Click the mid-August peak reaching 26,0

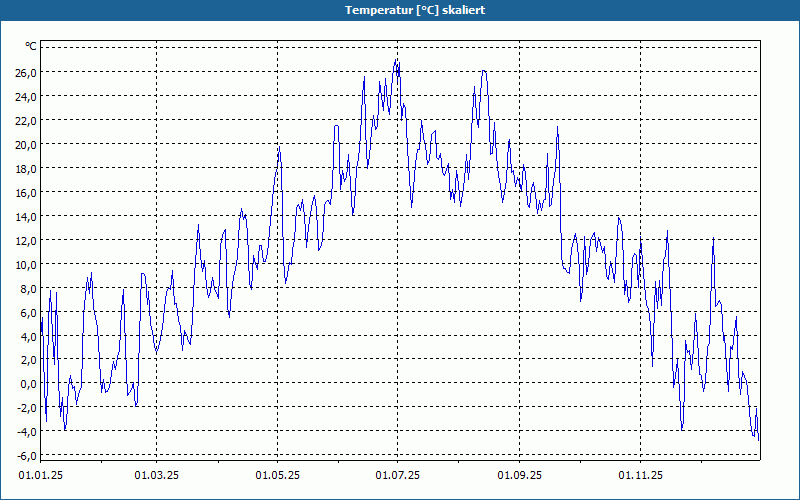tap(484, 71)
